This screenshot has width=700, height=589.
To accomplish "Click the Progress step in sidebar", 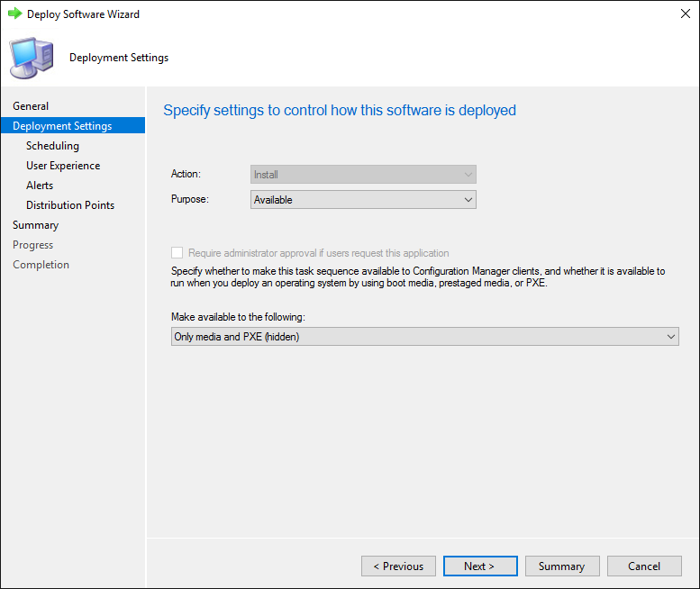I will (x=32, y=245).
